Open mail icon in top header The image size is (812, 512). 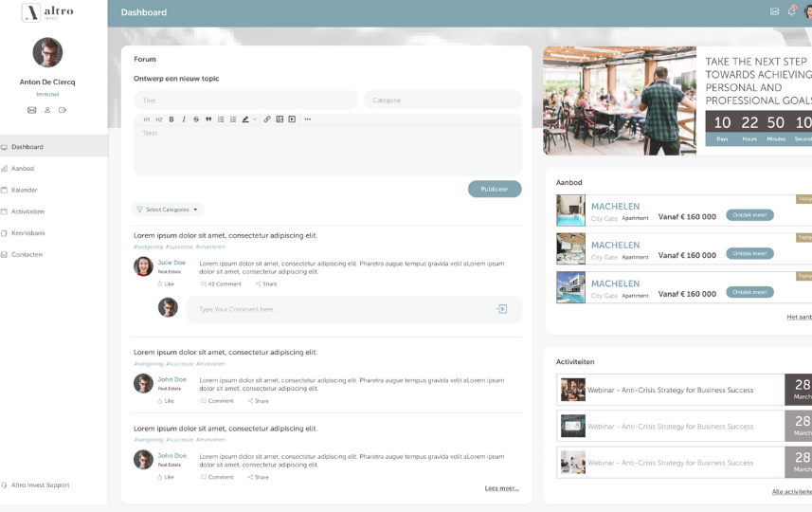[x=775, y=11]
